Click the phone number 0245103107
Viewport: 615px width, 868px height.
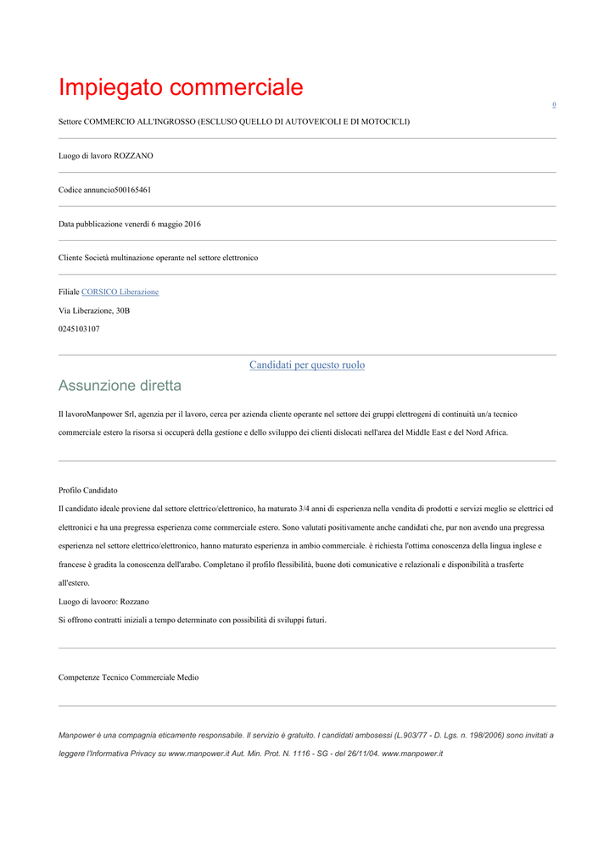click(79, 329)
